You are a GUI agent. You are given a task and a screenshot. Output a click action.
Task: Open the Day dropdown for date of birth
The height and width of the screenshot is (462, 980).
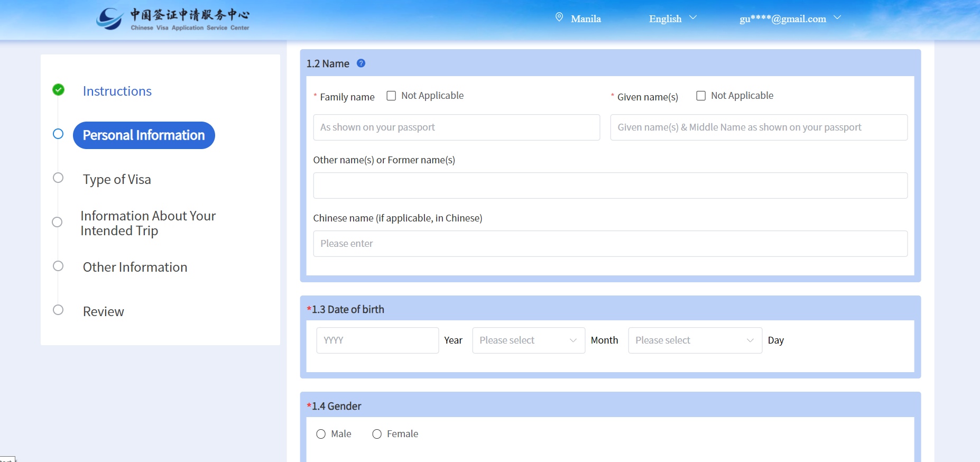click(695, 340)
